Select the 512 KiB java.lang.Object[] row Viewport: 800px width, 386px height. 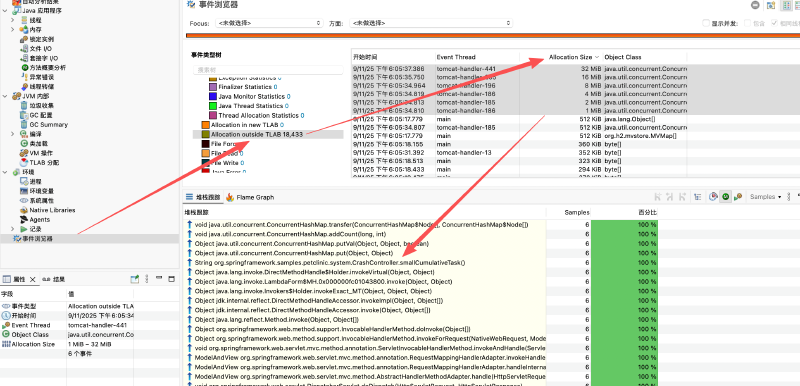(x=519, y=119)
